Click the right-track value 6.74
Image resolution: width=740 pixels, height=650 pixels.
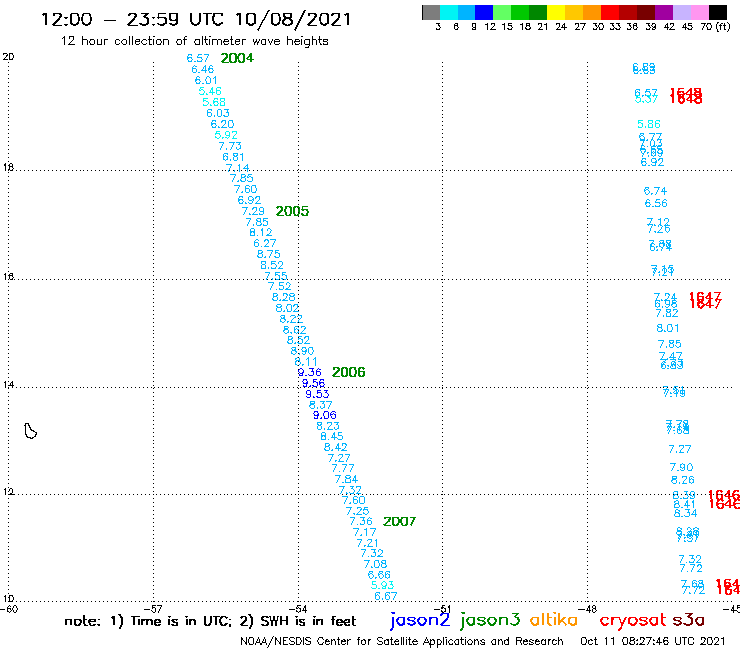coord(655,191)
